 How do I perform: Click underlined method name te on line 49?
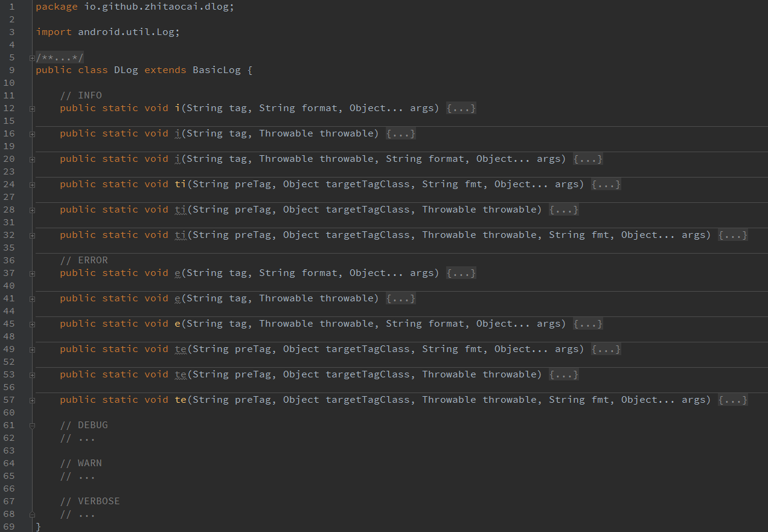pyautogui.click(x=181, y=349)
